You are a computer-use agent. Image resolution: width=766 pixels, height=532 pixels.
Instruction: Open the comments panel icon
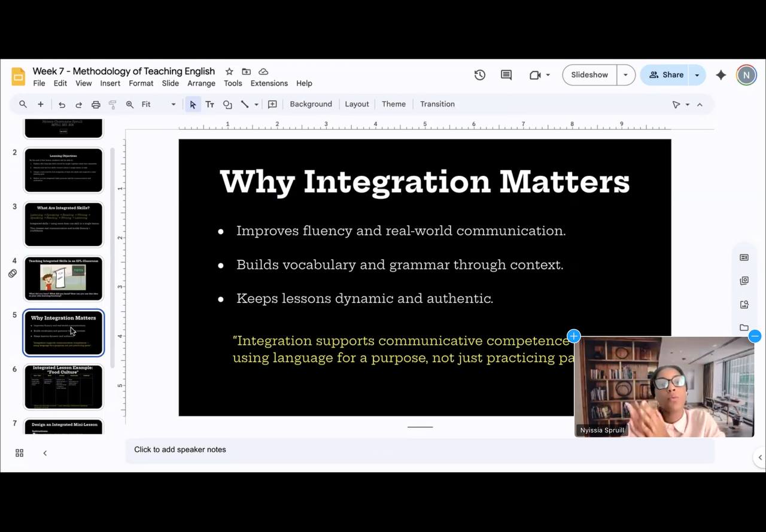pos(506,75)
